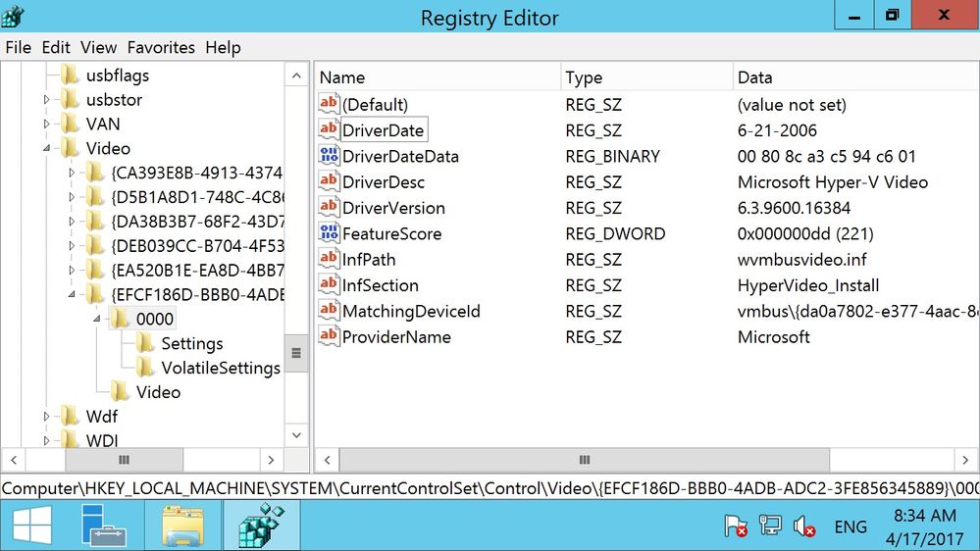Click the Registry Editor taskbar icon
Image resolution: width=980 pixels, height=551 pixels.
pyautogui.click(x=261, y=526)
